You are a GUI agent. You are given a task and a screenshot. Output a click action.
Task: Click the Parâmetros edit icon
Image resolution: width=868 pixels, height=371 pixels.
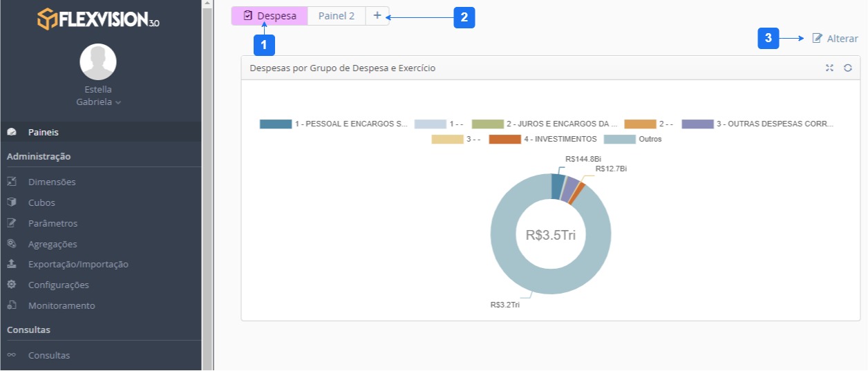point(12,223)
